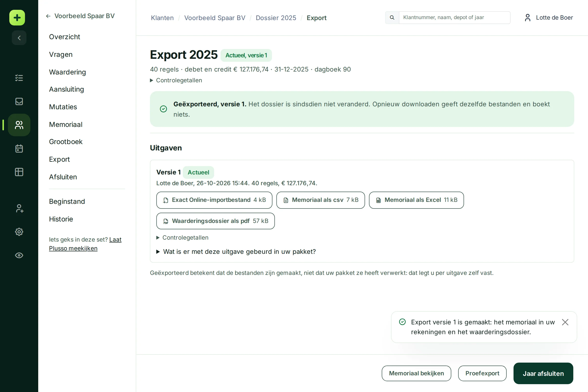Collapse the sidebar with the chevron button
This screenshot has height=392, width=588.
[x=19, y=38]
